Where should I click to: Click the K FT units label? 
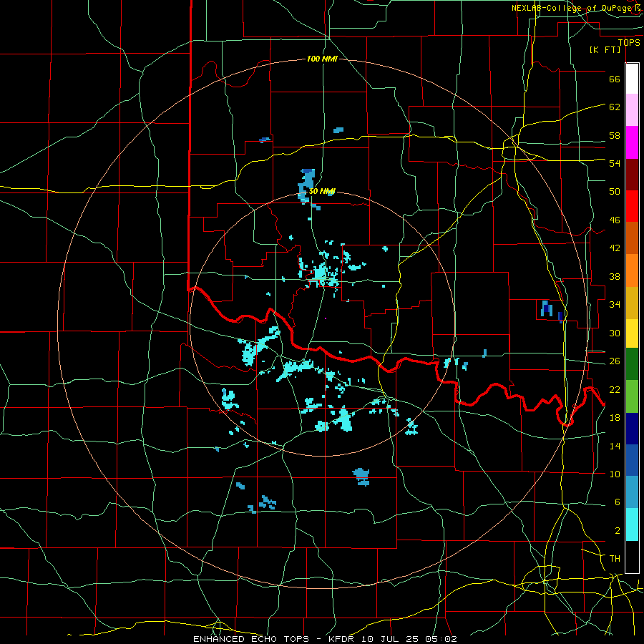point(605,49)
